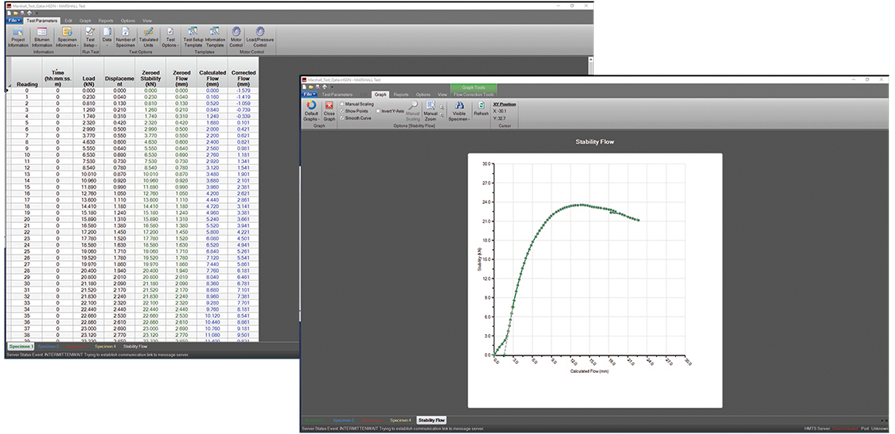This screenshot has height=434, width=895.
Task: Open the Edit ribbon tab
Action: (67, 20)
